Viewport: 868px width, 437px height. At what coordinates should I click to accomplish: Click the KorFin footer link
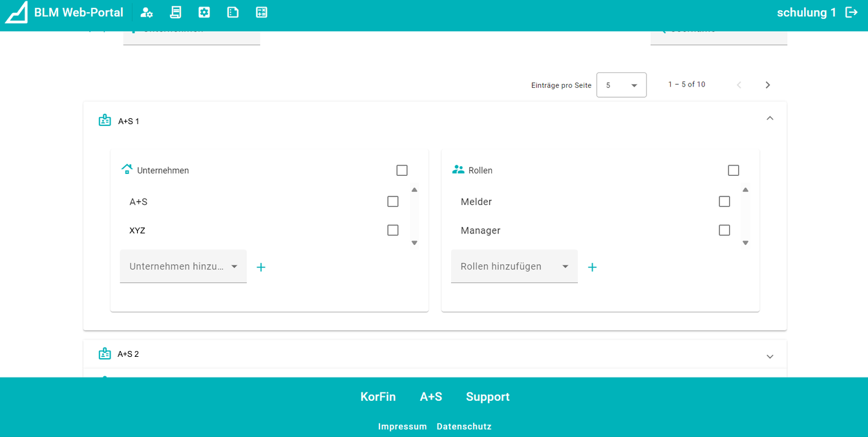click(x=377, y=397)
